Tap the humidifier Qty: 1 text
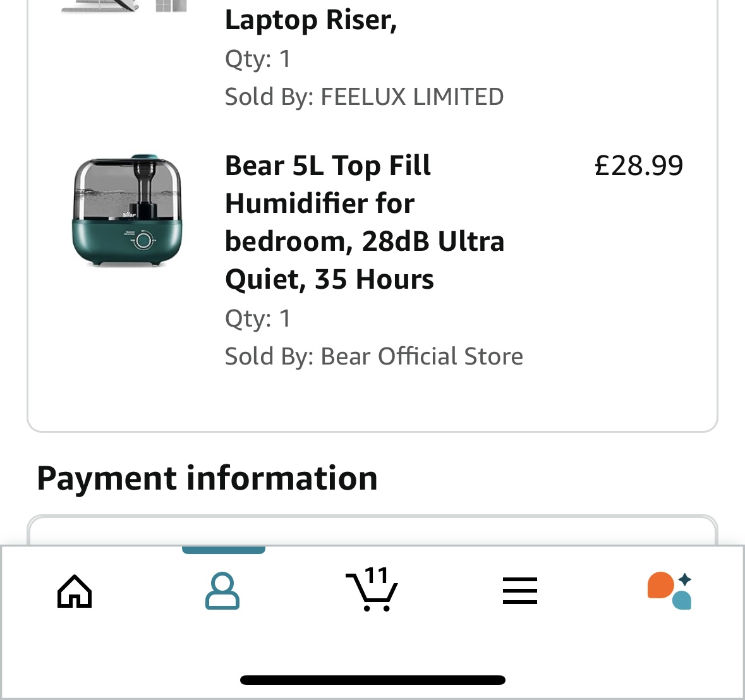This screenshot has width=745, height=700. pyautogui.click(x=258, y=318)
